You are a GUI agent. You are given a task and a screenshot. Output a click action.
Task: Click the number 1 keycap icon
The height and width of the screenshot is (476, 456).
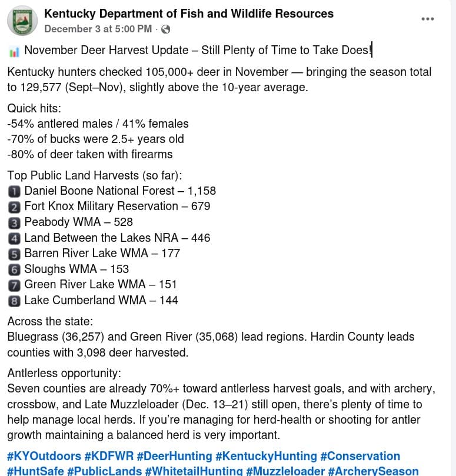tap(14, 191)
